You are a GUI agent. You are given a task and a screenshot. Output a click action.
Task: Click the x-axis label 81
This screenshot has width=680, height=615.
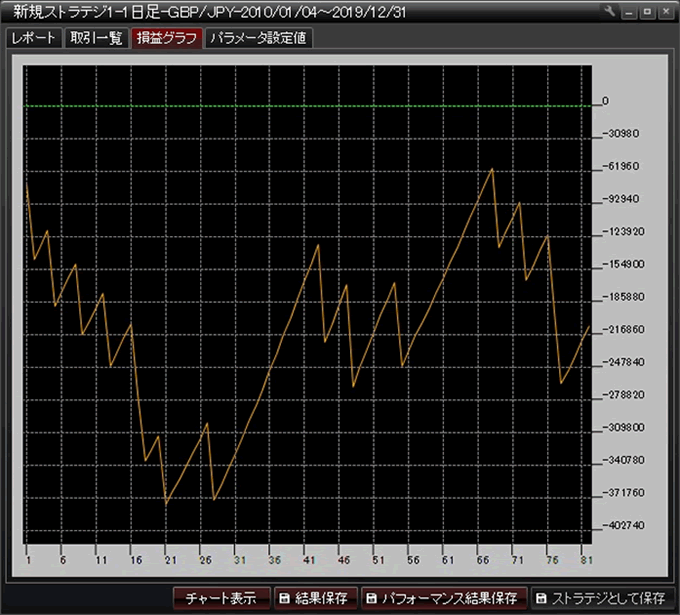587,560
